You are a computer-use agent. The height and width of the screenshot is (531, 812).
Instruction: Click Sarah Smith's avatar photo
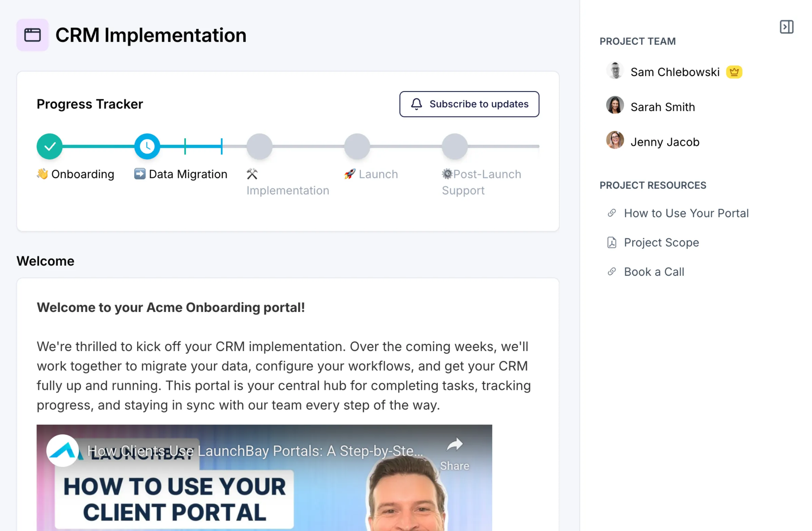(615, 105)
